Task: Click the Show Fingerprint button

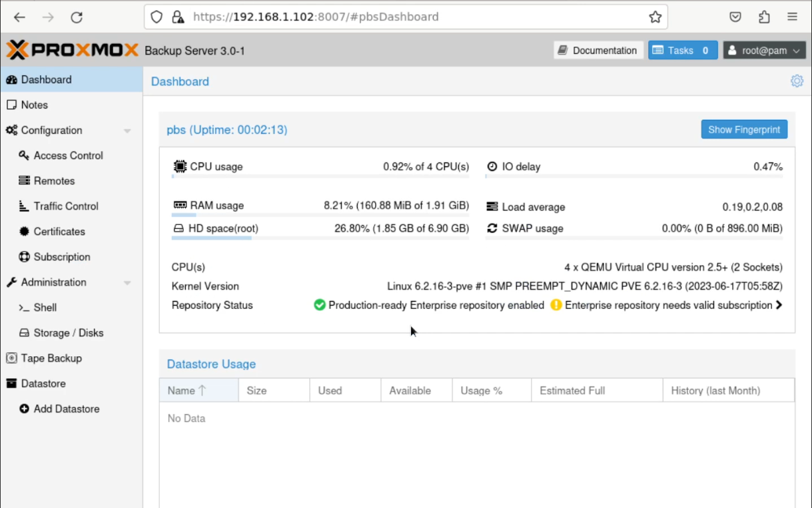Action: click(744, 129)
